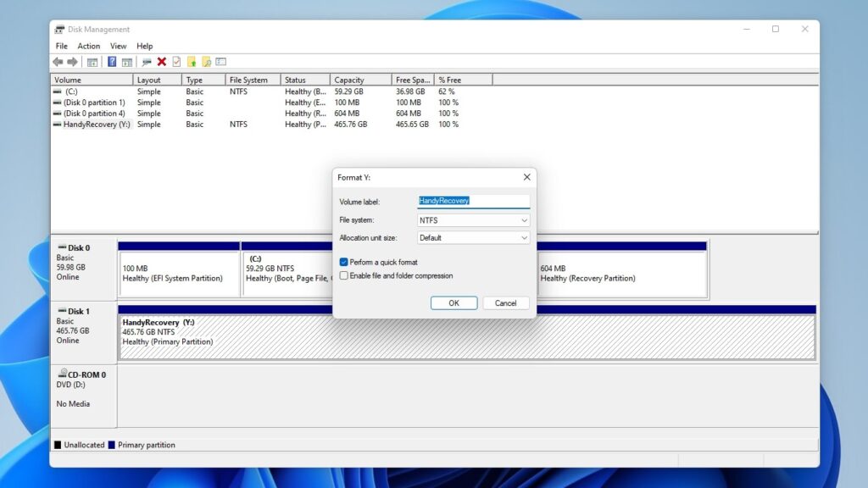Click volume icon beside Disk 0 partition 1
The width and height of the screenshot is (868, 488).
point(57,103)
